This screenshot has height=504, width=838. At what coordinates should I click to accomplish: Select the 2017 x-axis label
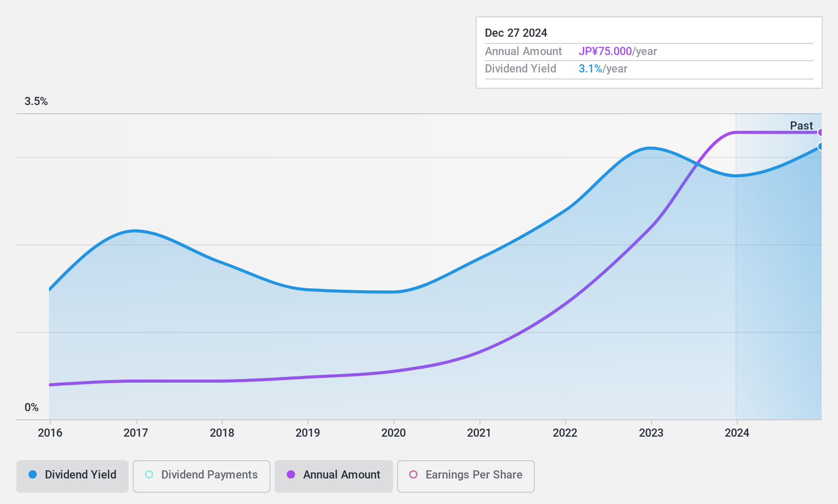point(136,433)
